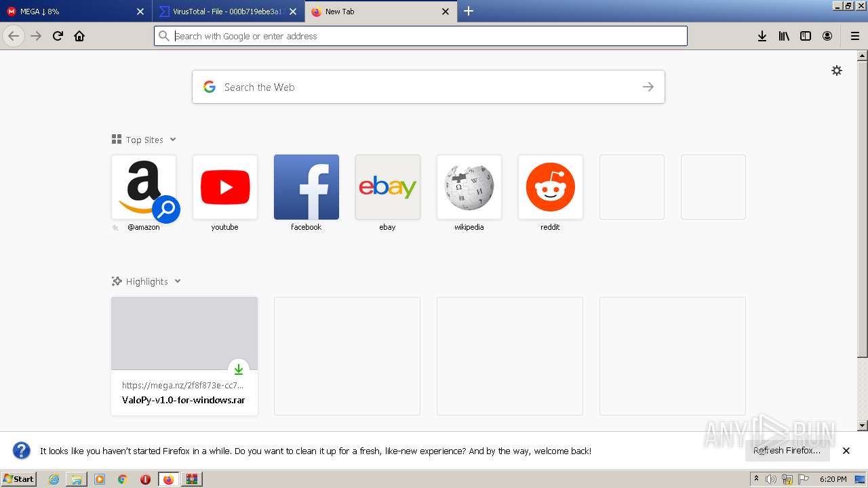
Task: Open New Tab customization gear
Action: click(x=837, y=70)
